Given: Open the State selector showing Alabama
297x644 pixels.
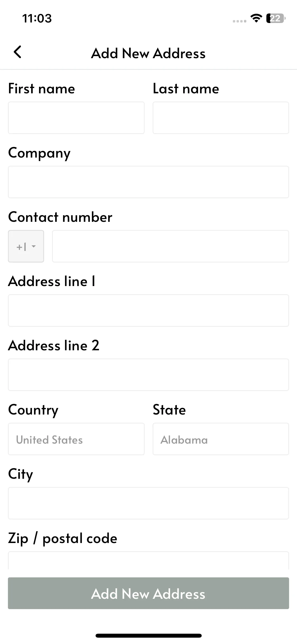Looking at the screenshot, I should click(221, 439).
